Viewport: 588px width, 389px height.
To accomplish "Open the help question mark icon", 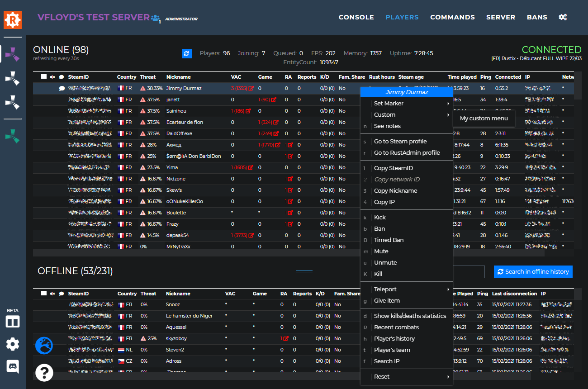I will click(x=44, y=373).
